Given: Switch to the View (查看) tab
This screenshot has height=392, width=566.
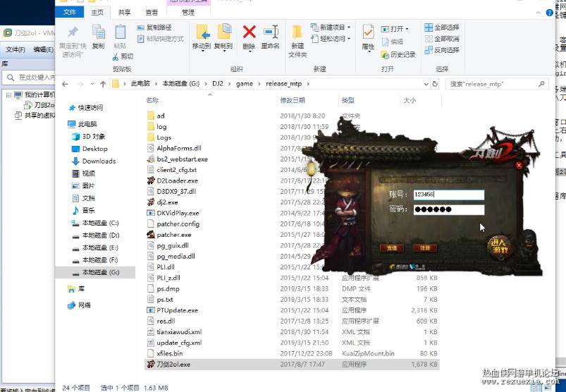Looking at the screenshot, I should pyautogui.click(x=152, y=12).
